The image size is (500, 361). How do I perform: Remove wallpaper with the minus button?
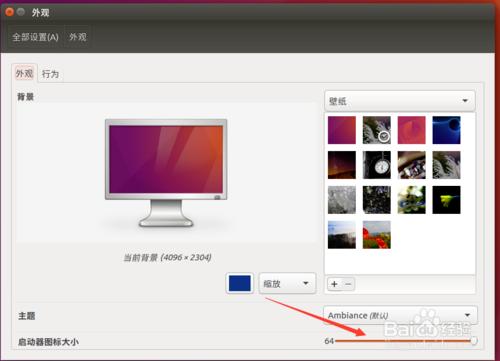[x=348, y=284]
